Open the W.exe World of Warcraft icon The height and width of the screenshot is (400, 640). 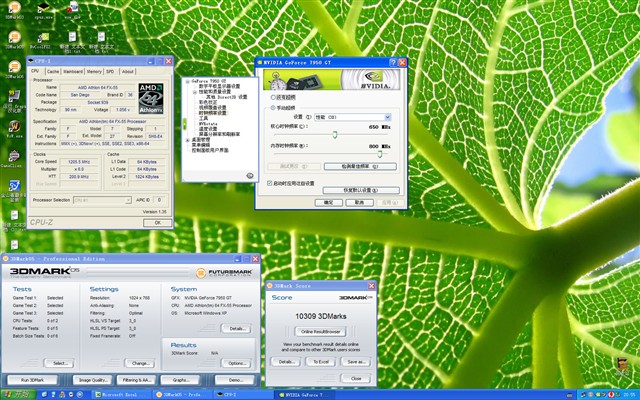click(14, 128)
